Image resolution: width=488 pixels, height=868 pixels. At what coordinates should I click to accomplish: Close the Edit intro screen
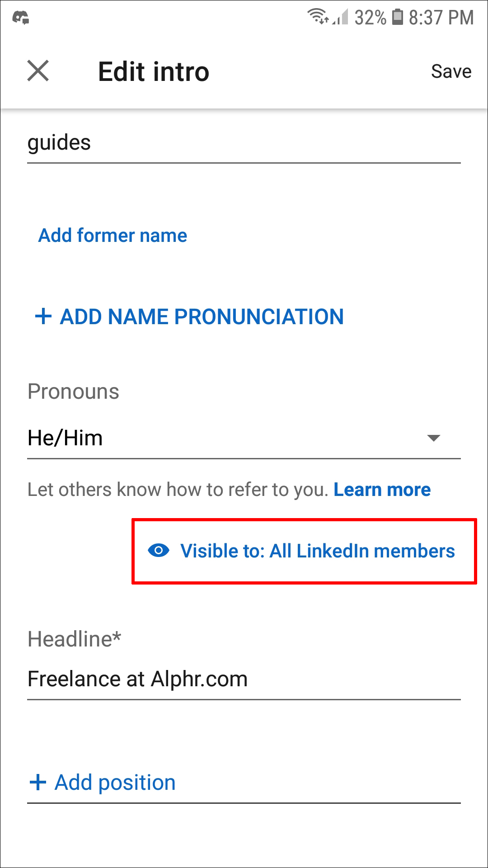(x=38, y=71)
